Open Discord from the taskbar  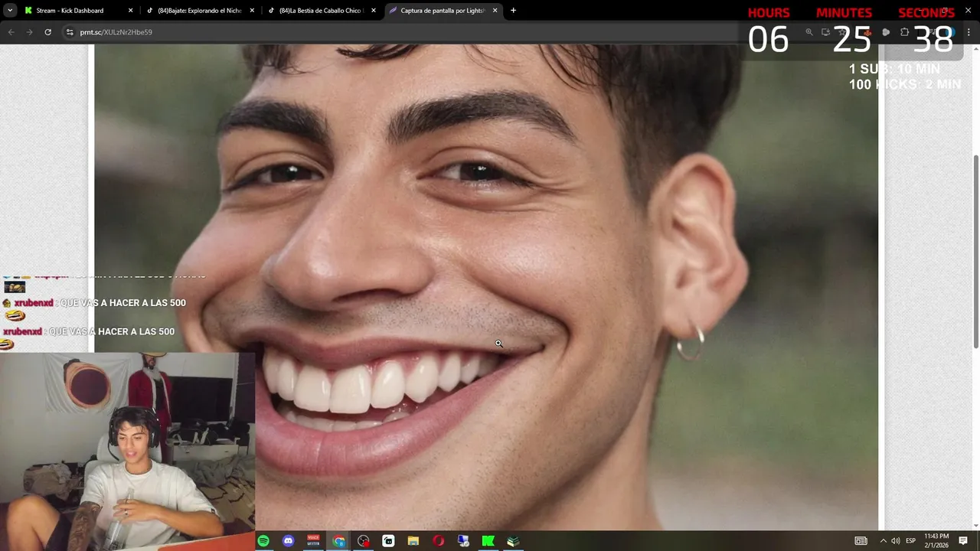289,541
